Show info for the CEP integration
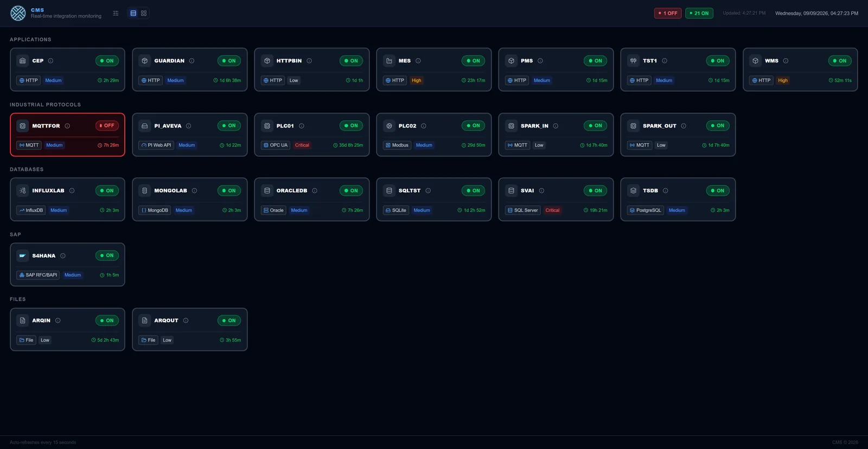Screen dimensions: 868x449 [50, 61]
